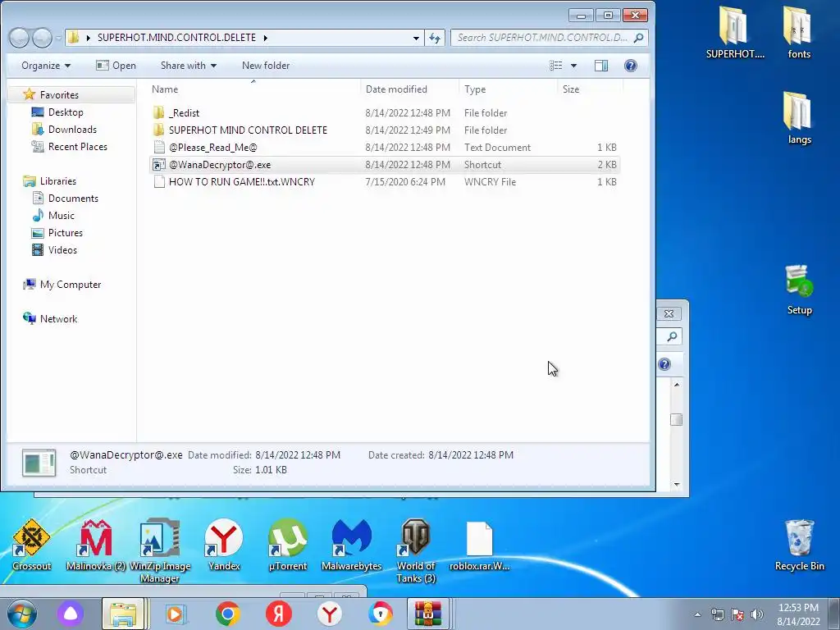Screen dimensions: 840x630
Task: Select SUPERHOT MIND CONTROL DELETE folder row
Action: [384, 130]
